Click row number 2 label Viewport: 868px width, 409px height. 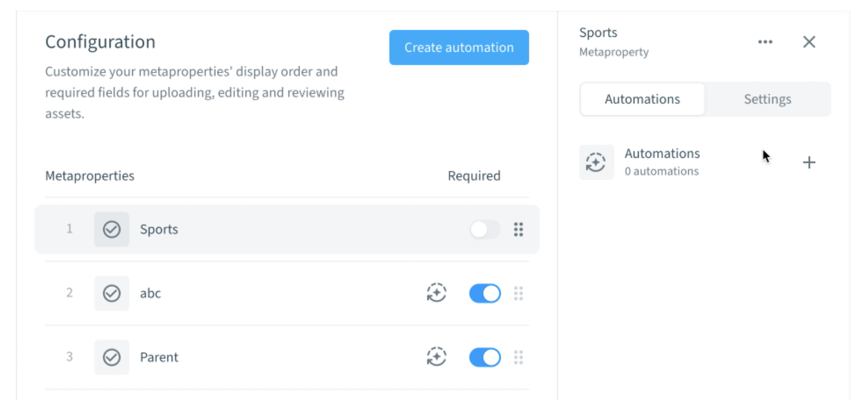coord(70,293)
